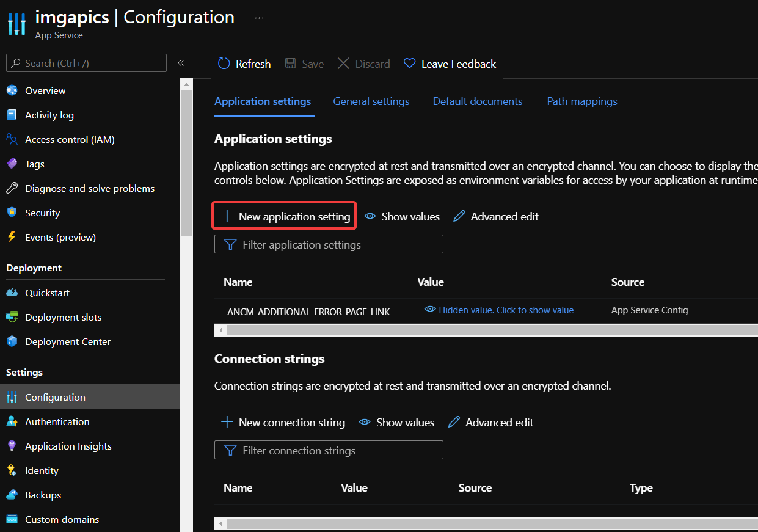Show values for application settings

pos(402,217)
